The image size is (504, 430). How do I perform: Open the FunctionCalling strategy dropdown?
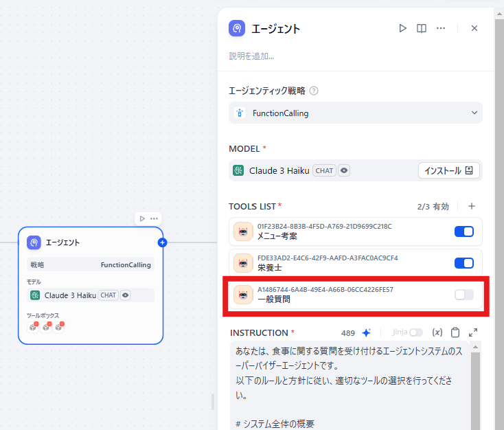coord(355,113)
